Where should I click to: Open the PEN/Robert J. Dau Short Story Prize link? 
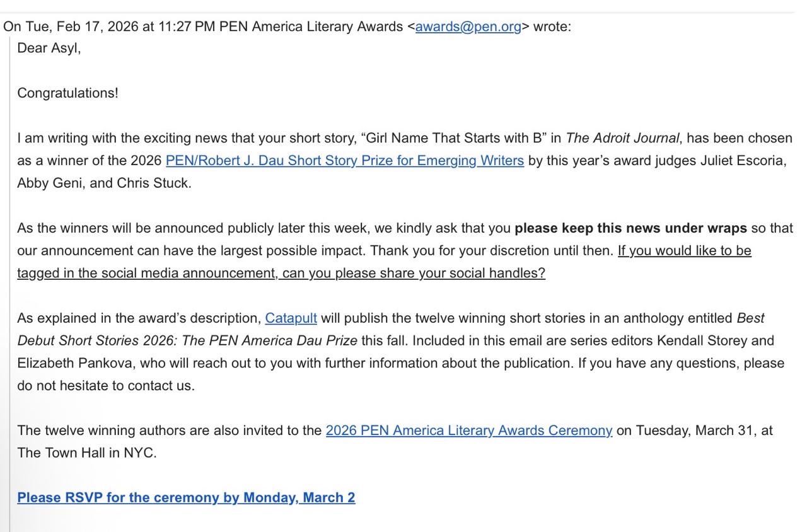[x=344, y=161]
